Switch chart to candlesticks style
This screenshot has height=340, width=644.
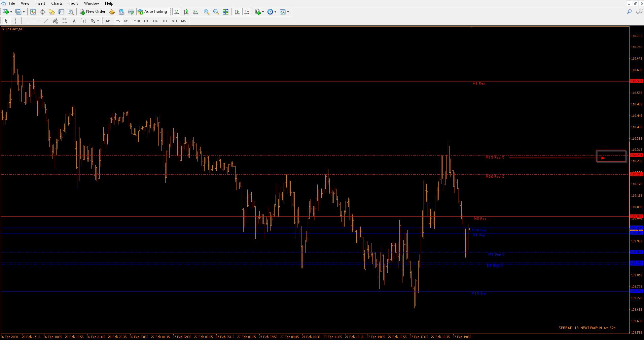point(186,12)
